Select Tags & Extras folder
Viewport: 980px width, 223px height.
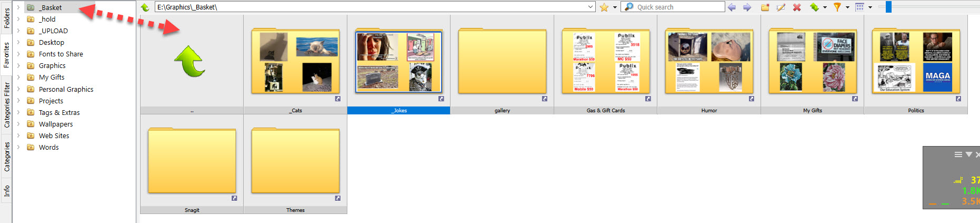coord(59,112)
